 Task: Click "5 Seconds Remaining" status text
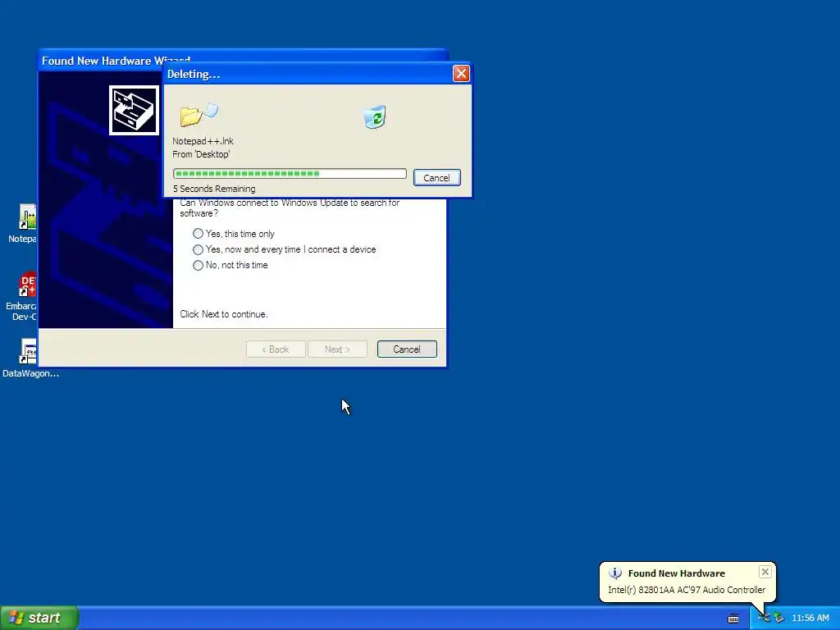[x=214, y=189]
